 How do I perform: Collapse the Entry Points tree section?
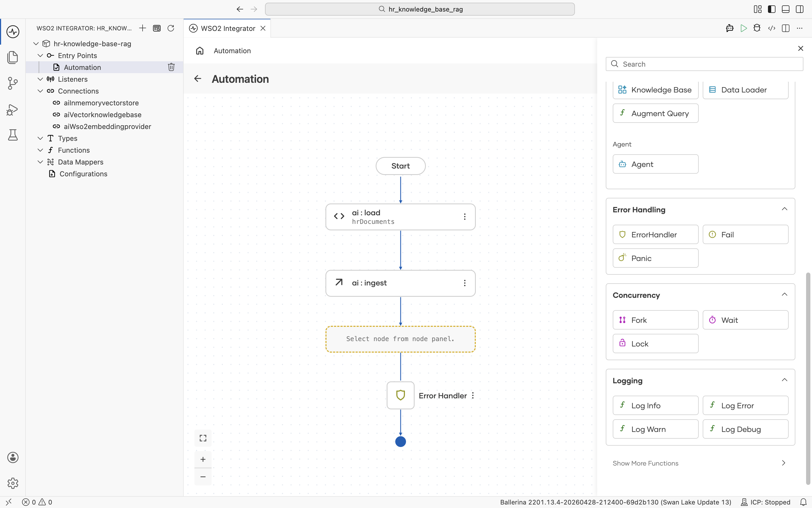40,55
